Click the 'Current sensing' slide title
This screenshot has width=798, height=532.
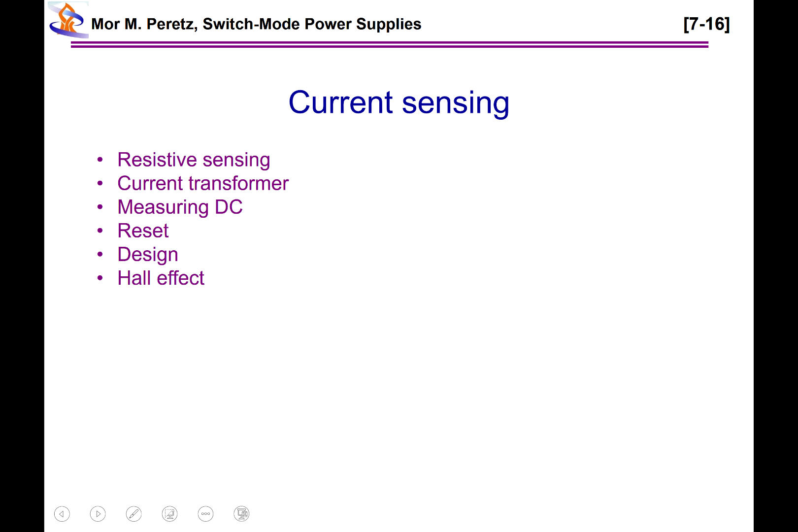click(x=399, y=102)
